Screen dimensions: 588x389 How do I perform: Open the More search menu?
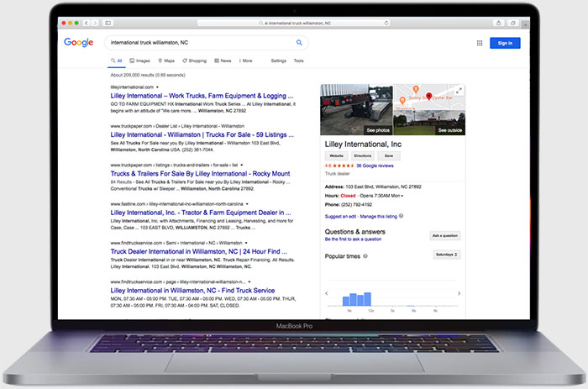[x=246, y=60]
